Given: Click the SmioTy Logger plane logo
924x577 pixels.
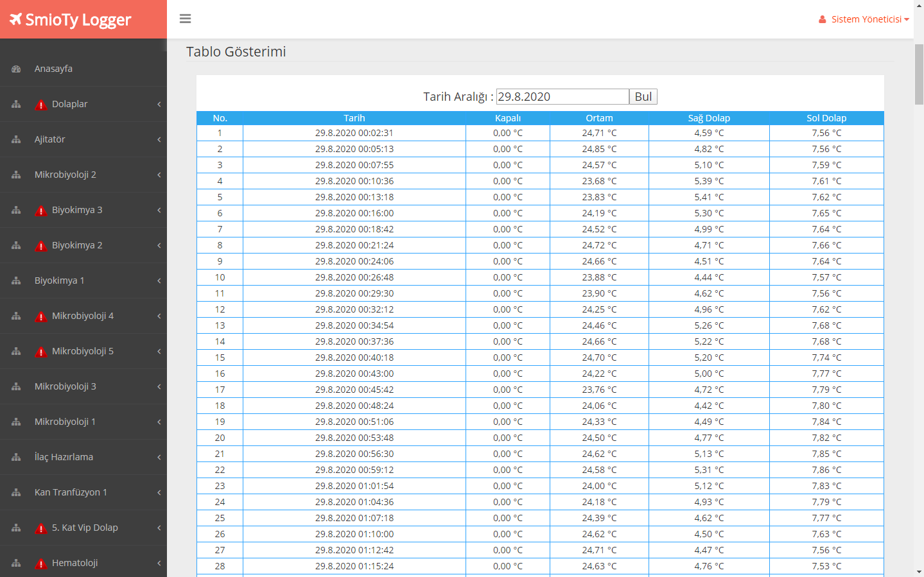Looking at the screenshot, I should 15,19.
